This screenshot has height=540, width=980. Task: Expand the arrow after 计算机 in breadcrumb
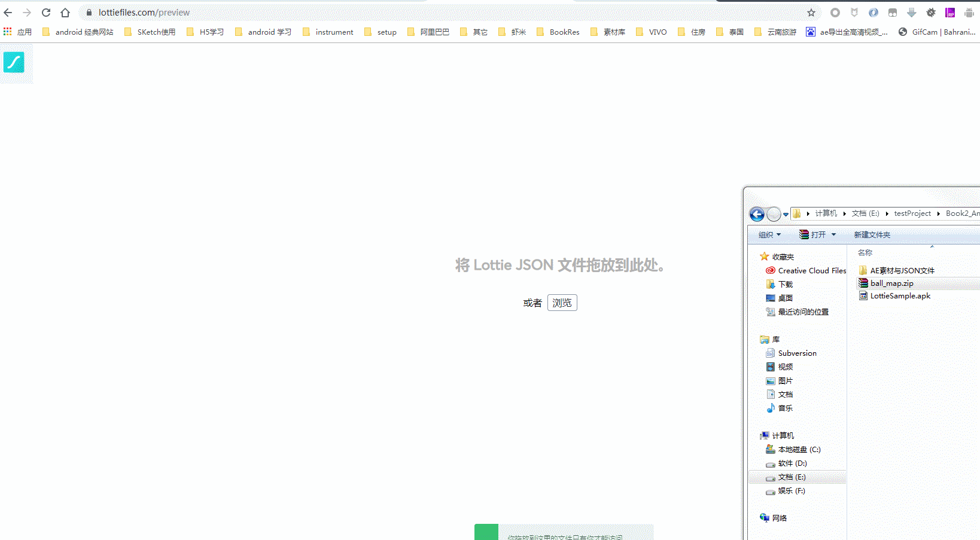[844, 213]
